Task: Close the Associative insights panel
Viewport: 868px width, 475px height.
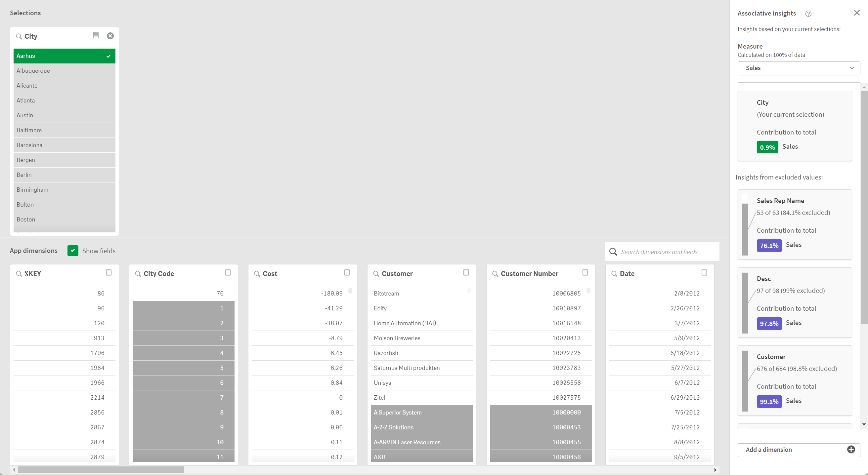Action: pos(856,13)
